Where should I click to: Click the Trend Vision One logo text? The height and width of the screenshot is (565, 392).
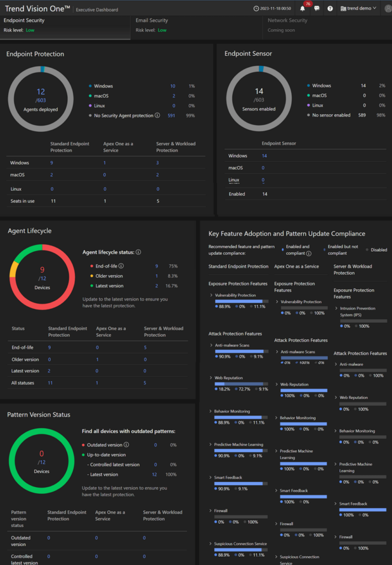tap(37, 9)
